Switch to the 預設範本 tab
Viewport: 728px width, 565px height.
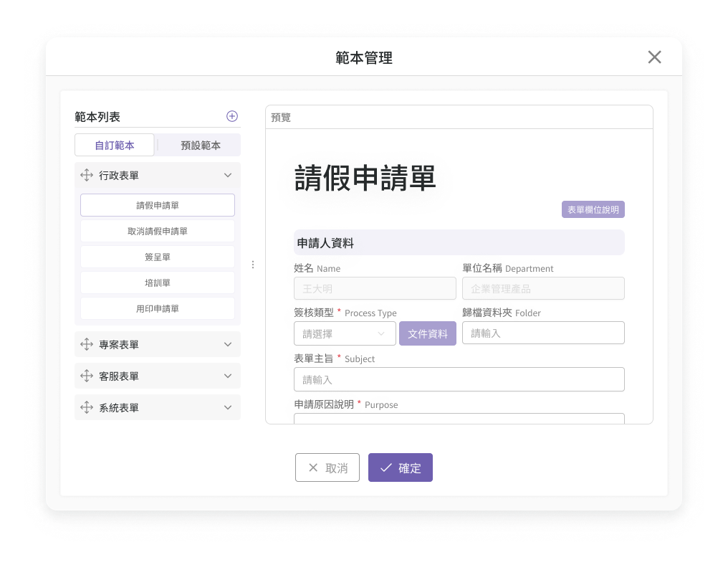tap(200, 145)
